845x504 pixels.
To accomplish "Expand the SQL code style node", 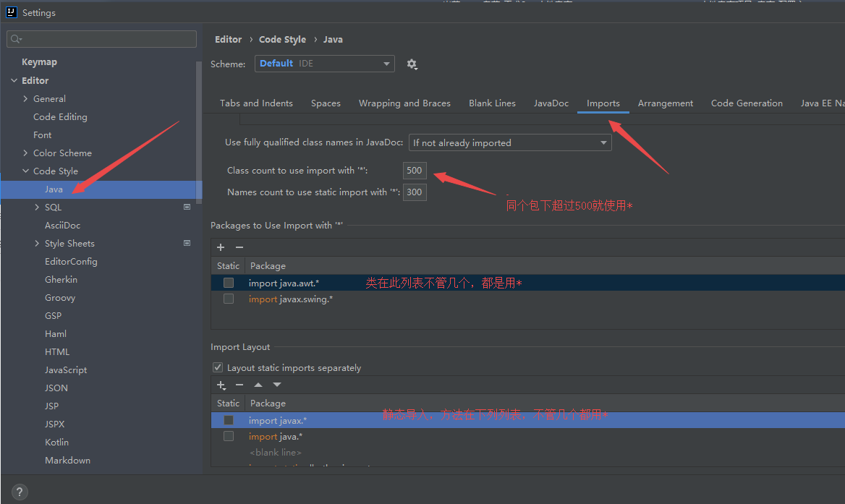I will pyautogui.click(x=37, y=207).
